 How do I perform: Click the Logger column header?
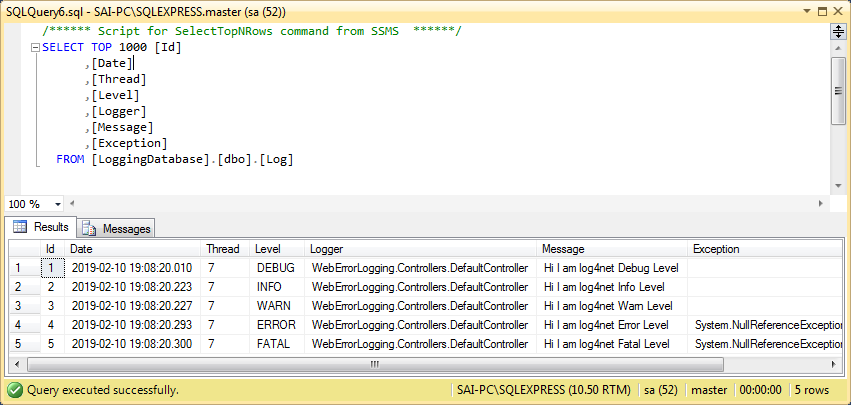click(x=421, y=249)
